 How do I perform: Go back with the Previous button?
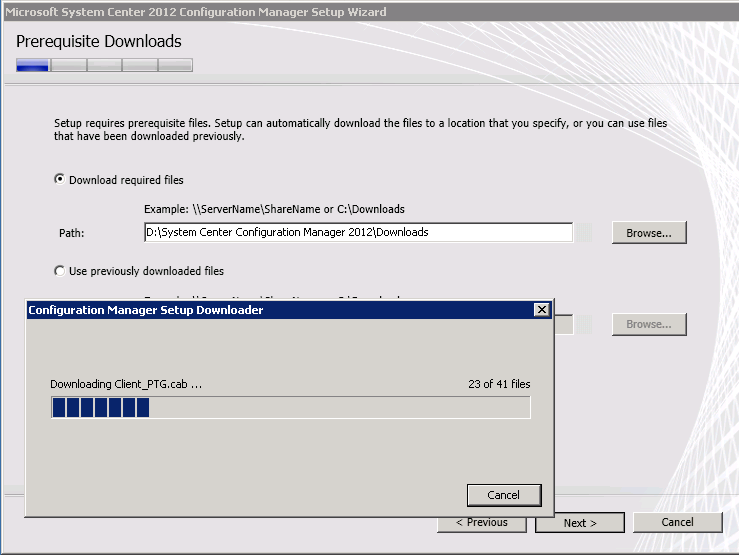click(482, 522)
